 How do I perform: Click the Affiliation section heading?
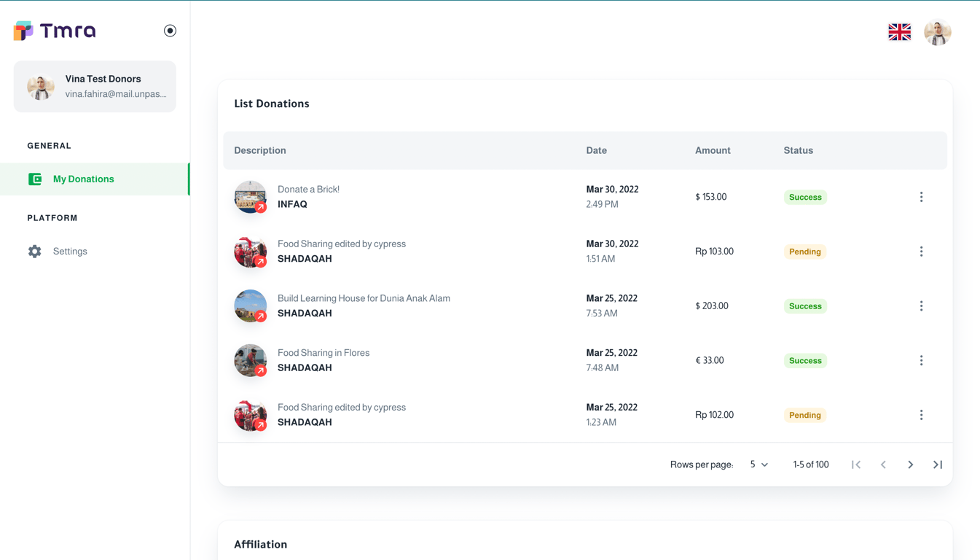pos(260,544)
